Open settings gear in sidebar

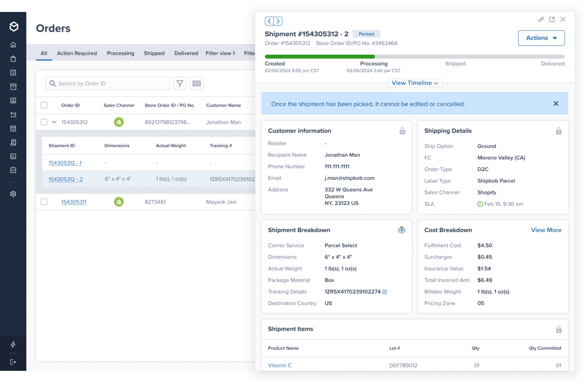click(13, 194)
